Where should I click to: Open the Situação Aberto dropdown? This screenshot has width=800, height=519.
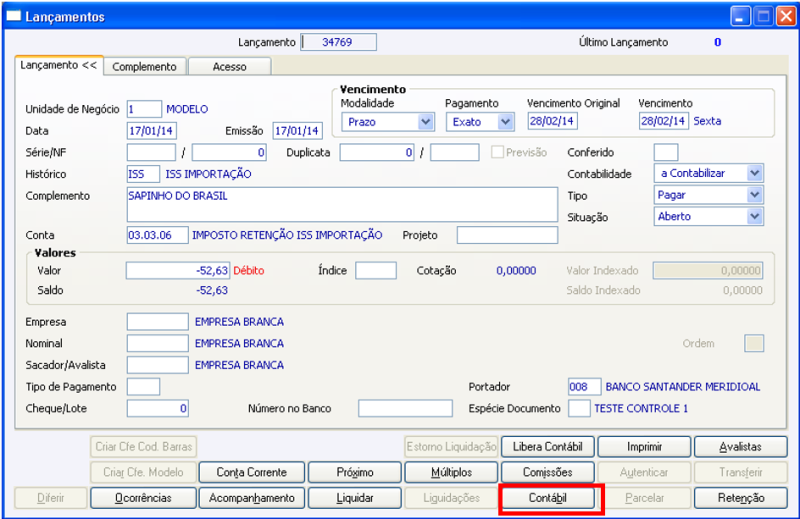(x=755, y=216)
